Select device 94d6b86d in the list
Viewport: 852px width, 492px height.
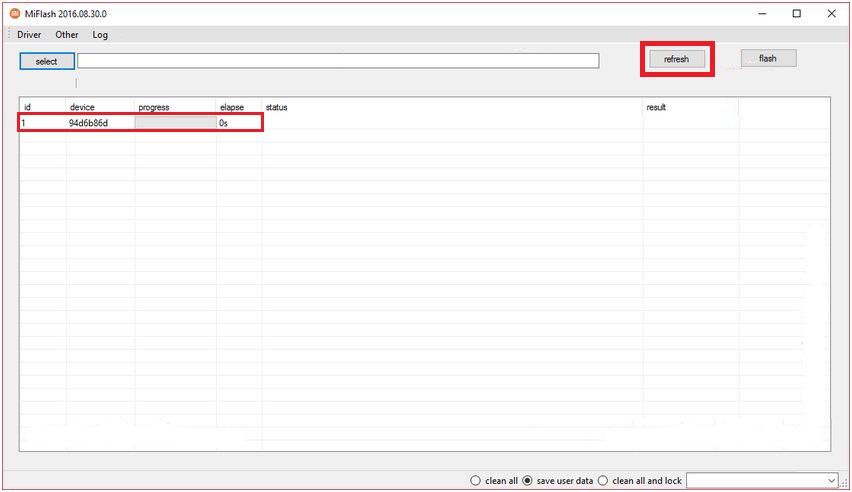(89, 123)
